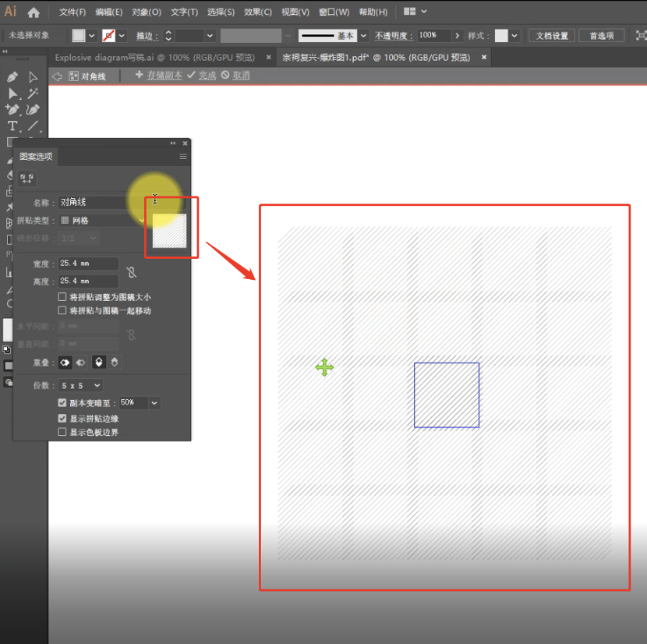
Task: Collapse the tools panel using double-arrow icon
Action: coord(5,51)
